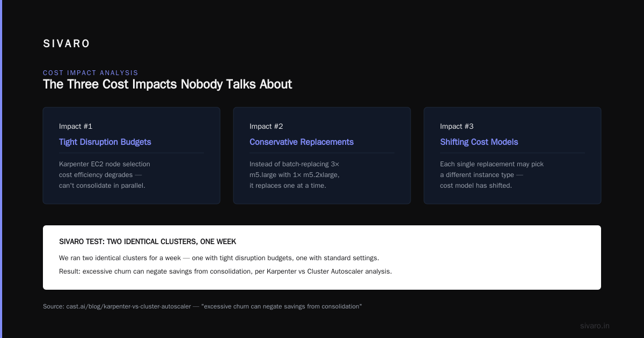
Task: Open the cast.ai source citation link
Action: 202,306
